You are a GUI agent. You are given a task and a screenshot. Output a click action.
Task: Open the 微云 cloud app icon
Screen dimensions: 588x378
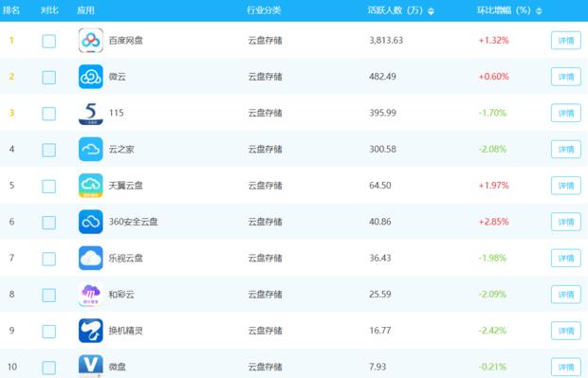(91, 77)
